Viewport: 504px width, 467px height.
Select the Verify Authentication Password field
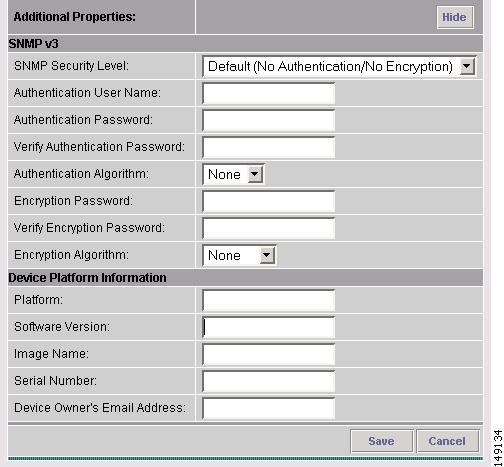[x=269, y=147]
